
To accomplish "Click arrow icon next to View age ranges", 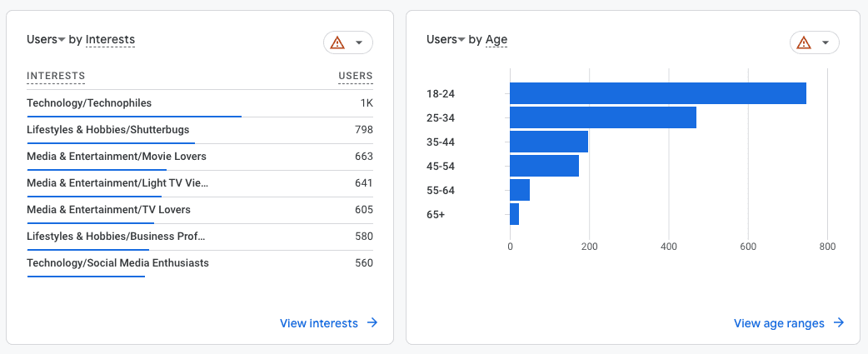I will coord(839,323).
